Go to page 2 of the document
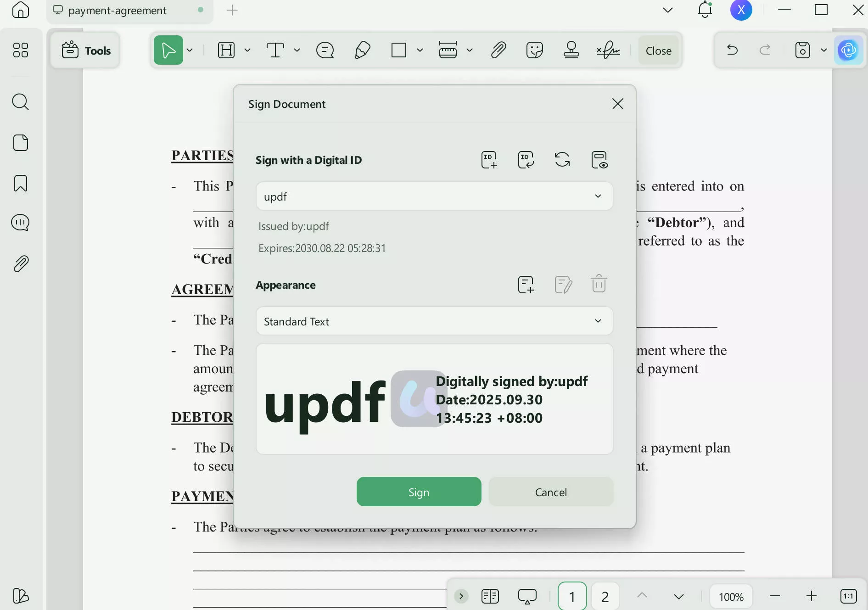Screen dimensions: 868x610 pyautogui.click(x=605, y=596)
